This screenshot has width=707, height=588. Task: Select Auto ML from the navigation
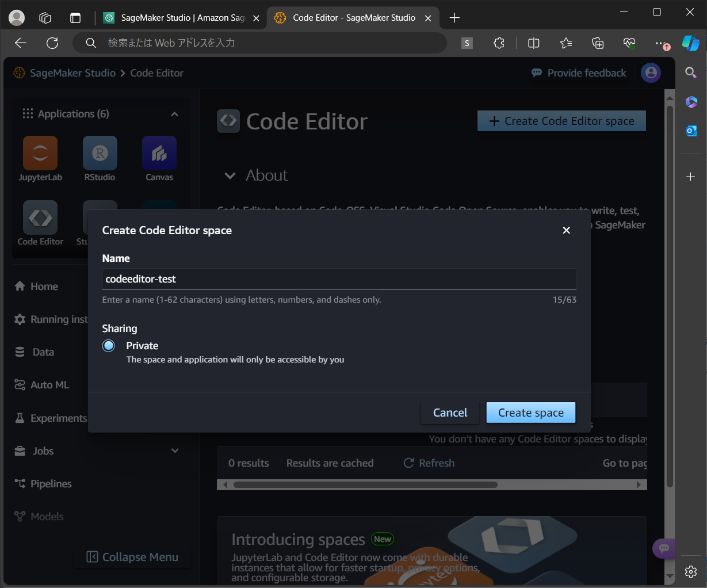(x=48, y=384)
